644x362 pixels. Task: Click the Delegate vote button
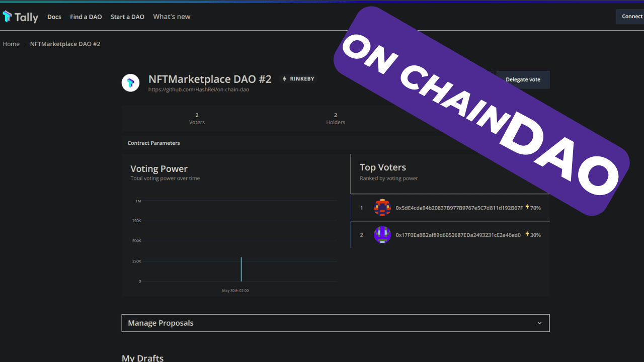(x=523, y=79)
